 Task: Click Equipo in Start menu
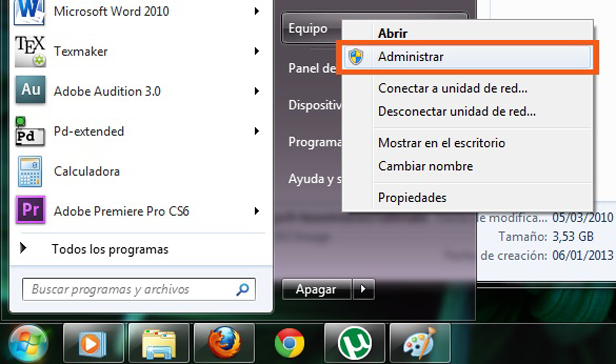tap(308, 28)
